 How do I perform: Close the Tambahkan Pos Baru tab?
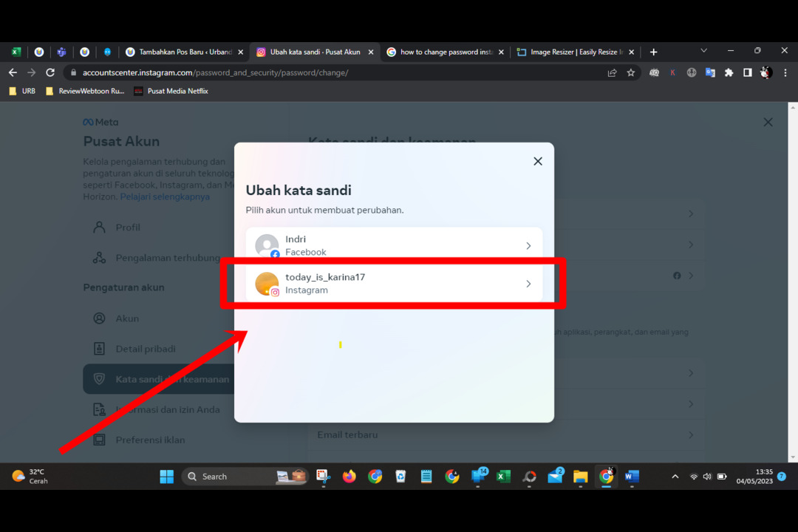coord(241,52)
